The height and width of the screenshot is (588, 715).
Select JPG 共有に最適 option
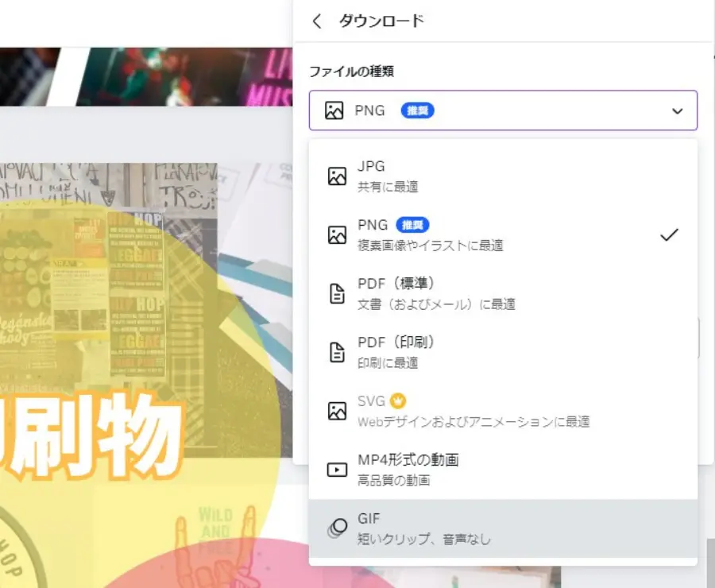click(x=503, y=176)
